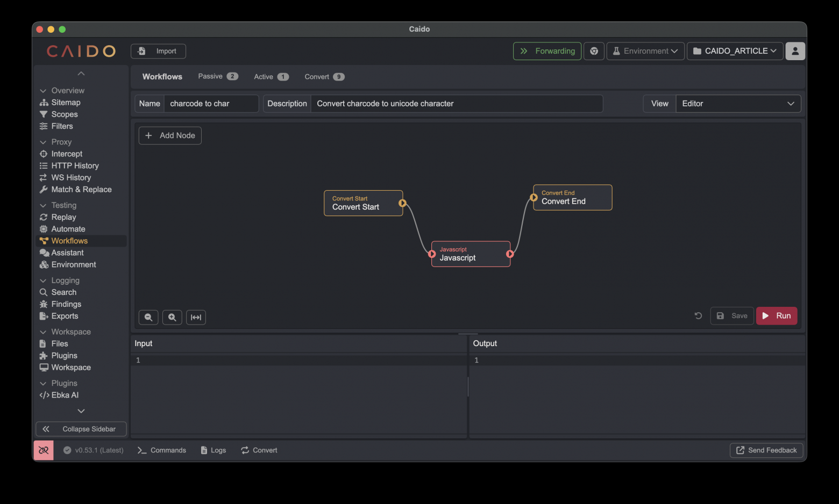Viewport: 839px width, 504px height.
Task: Fit the workflow to the canvas width
Action: click(196, 317)
